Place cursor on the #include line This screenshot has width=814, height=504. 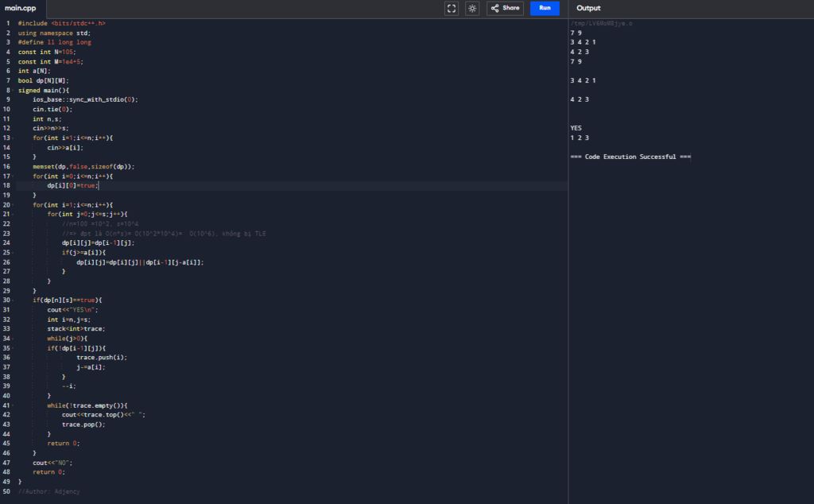point(61,24)
